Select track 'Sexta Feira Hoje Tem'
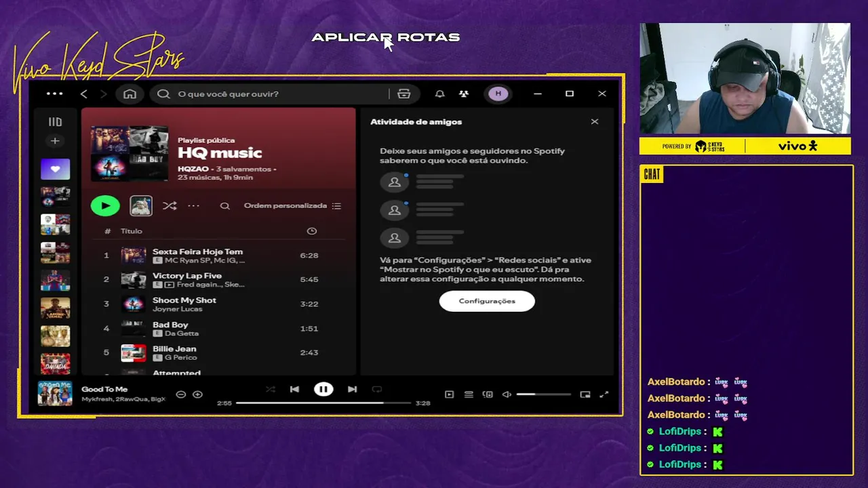The height and width of the screenshot is (488, 868). click(218, 256)
